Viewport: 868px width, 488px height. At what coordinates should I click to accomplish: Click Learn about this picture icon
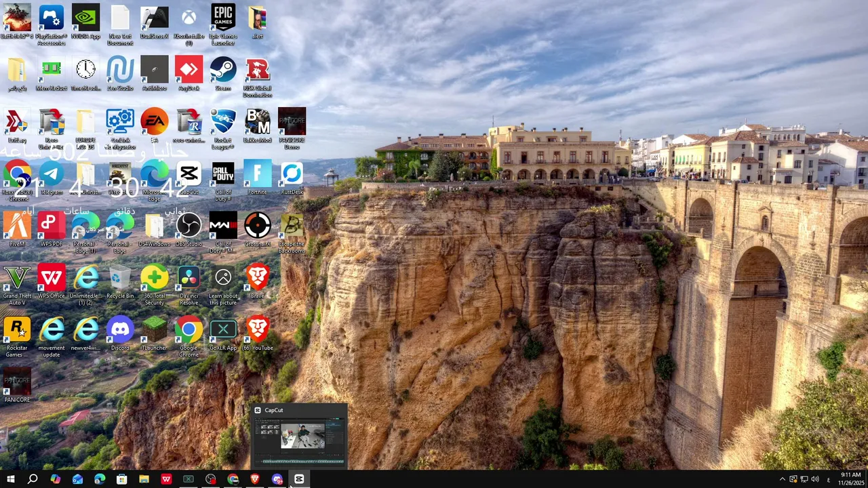(223, 285)
